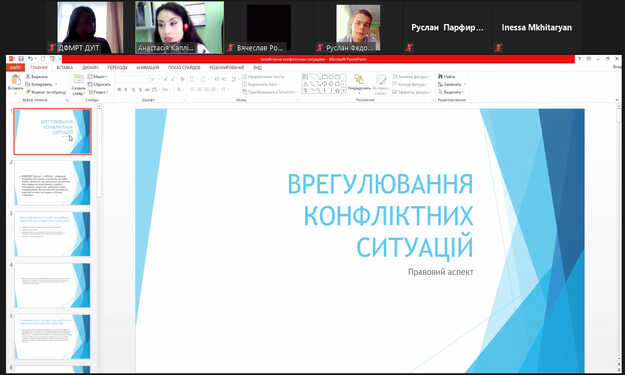625x375 pixels.
Task: Click the subtitle text Правовий аспект
Action: [440, 272]
